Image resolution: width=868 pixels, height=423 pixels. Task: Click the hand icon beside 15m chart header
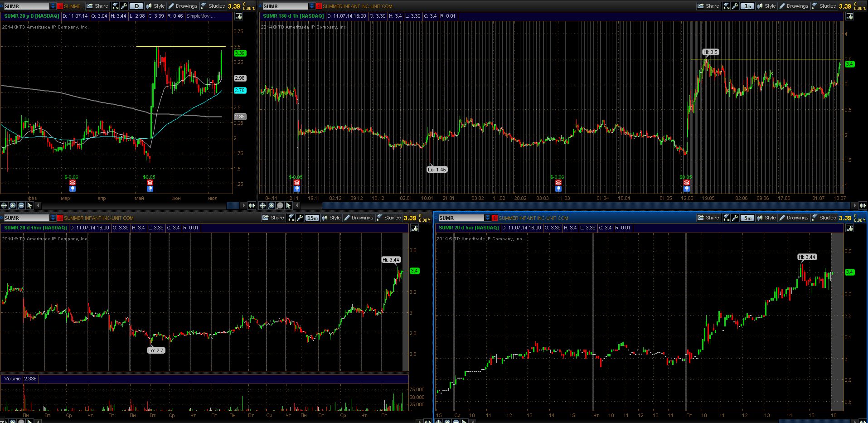coord(415,228)
